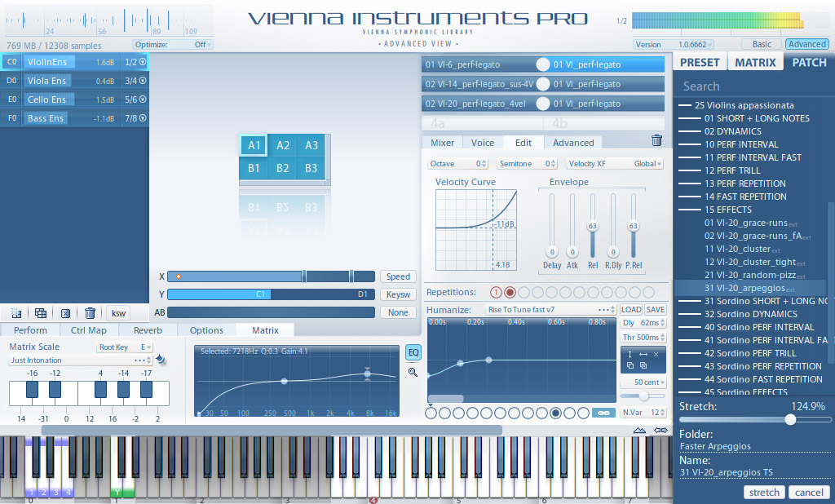The image size is (835, 504).
Task: Click the LOAD button for Humanize
Action: 630,310
